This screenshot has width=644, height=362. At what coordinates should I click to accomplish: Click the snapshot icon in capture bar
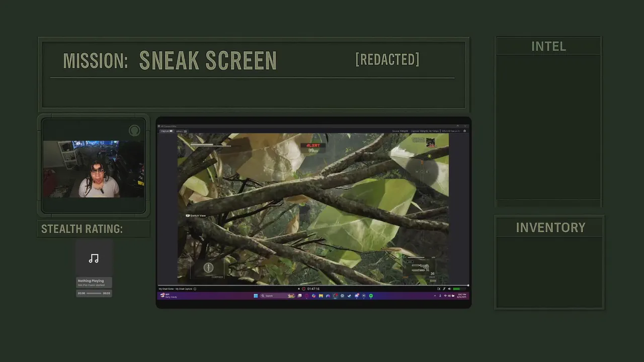tap(439, 289)
